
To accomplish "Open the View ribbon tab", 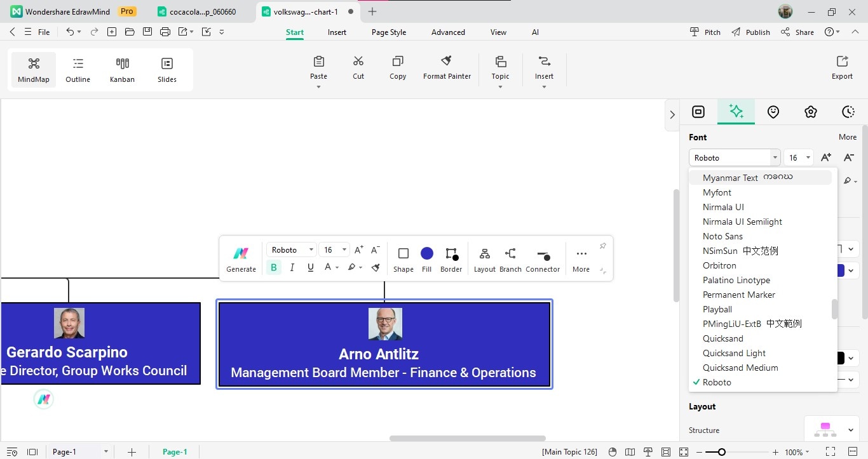I will tap(499, 32).
